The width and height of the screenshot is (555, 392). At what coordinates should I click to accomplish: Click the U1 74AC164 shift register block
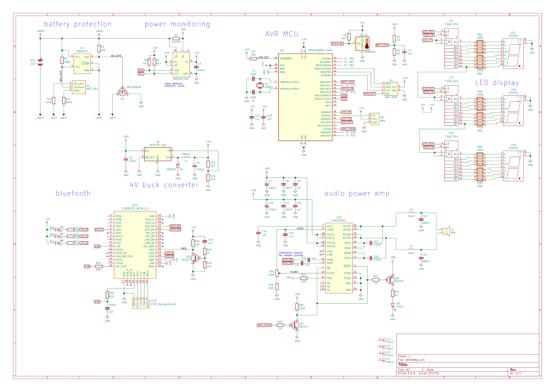coord(451,49)
